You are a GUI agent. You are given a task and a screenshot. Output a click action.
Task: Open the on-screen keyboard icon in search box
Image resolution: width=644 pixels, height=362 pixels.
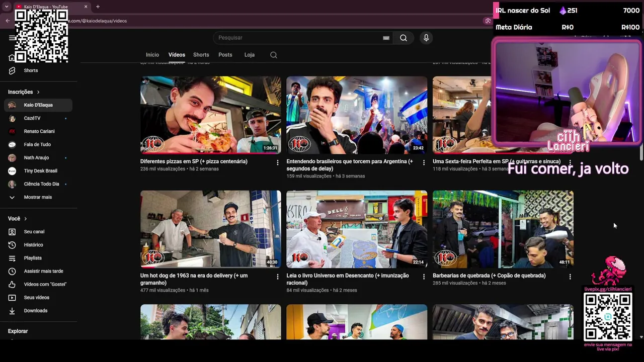(386, 38)
